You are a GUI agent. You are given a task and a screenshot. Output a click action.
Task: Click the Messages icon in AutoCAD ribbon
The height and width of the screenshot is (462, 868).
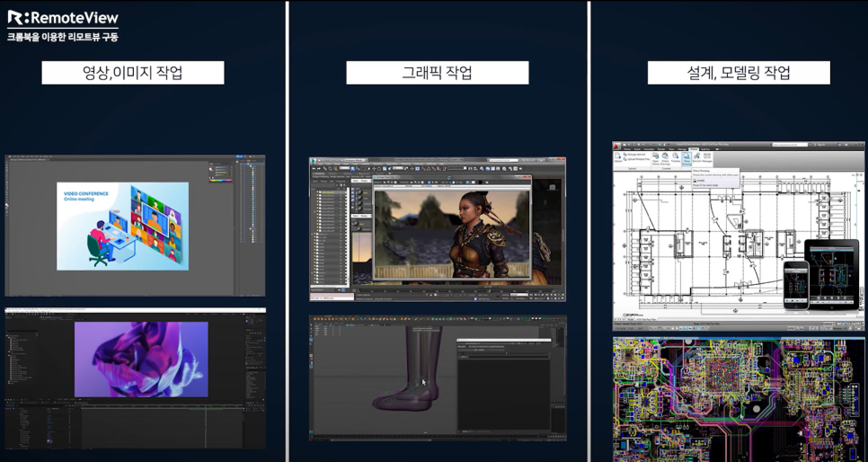[707, 158]
